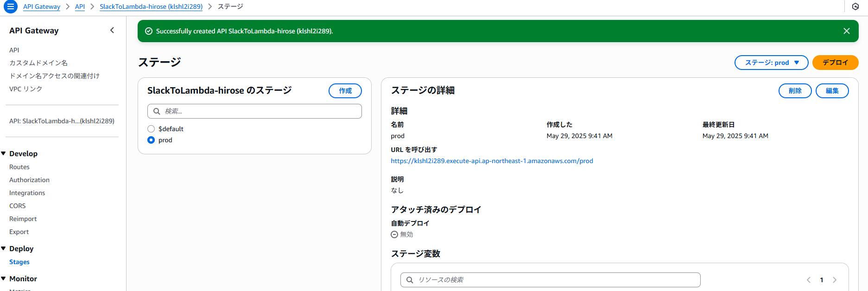The image size is (868, 291).
Task: Open the hamburger navigation menu icon
Action: [10, 6]
